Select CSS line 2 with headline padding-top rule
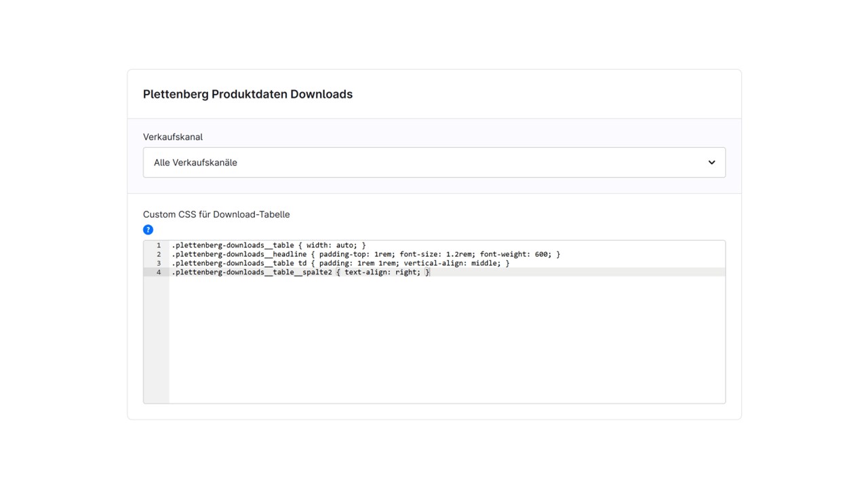This screenshot has width=868, height=488. (366, 254)
